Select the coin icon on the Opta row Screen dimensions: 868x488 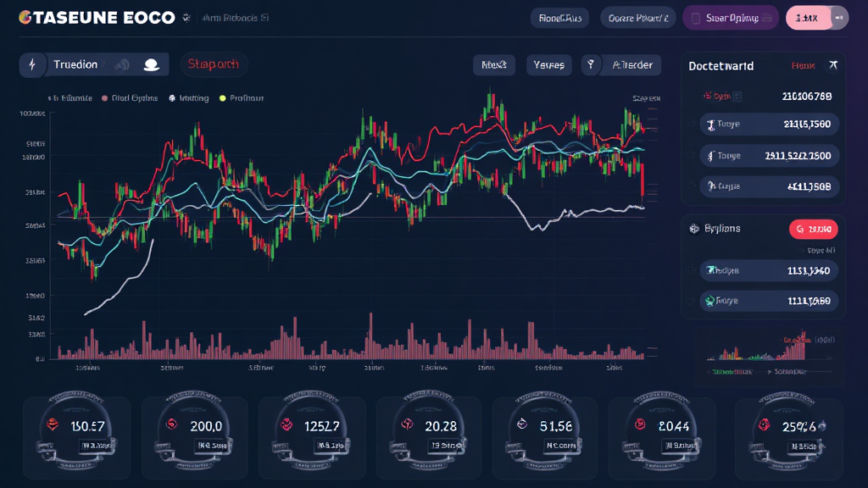707,95
